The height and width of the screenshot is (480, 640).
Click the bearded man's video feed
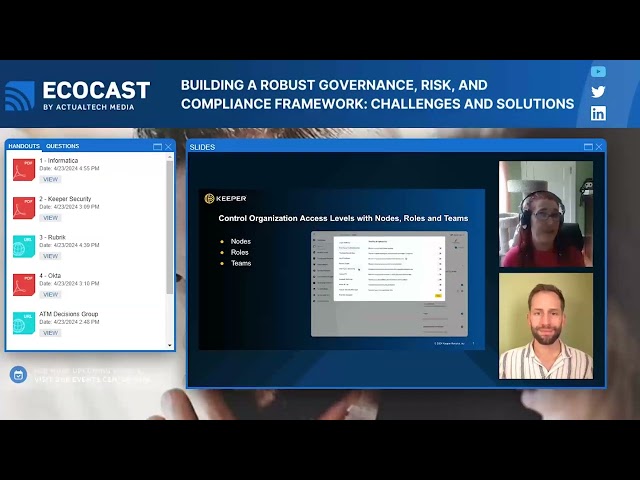pos(546,326)
